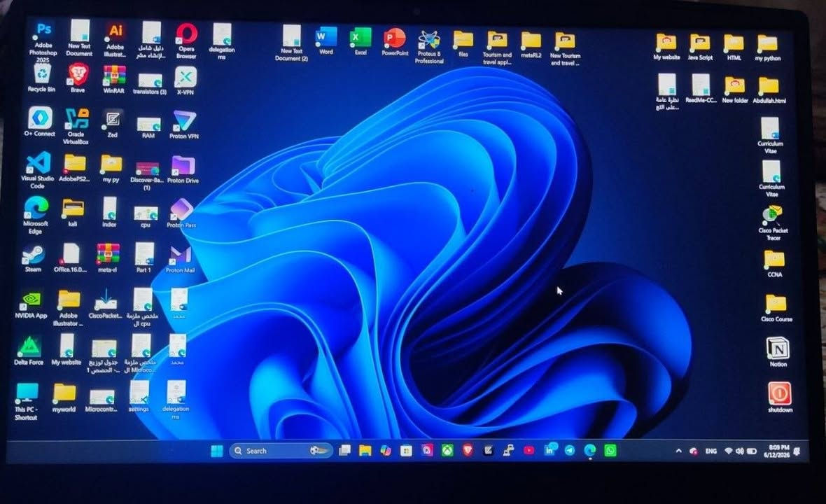Launch Microsoft Edge from desktop
This screenshot has height=504, width=826.
(x=36, y=215)
